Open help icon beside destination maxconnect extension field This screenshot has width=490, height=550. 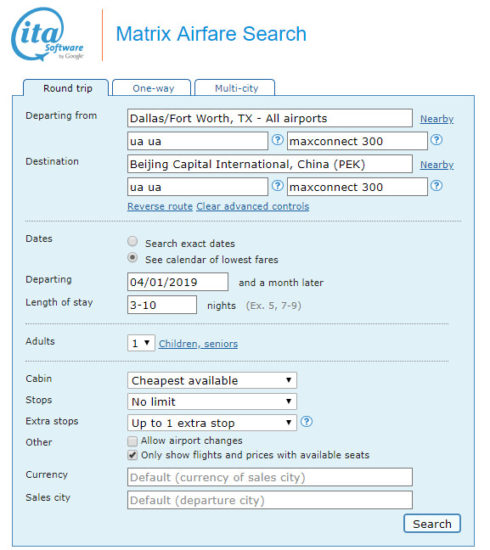click(x=436, y=186)
